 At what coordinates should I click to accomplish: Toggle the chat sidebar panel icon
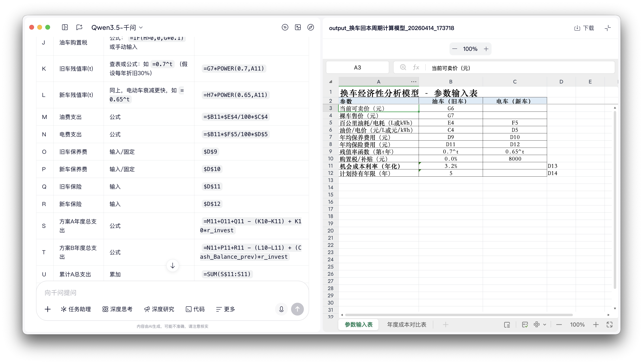tap(65, 27)
